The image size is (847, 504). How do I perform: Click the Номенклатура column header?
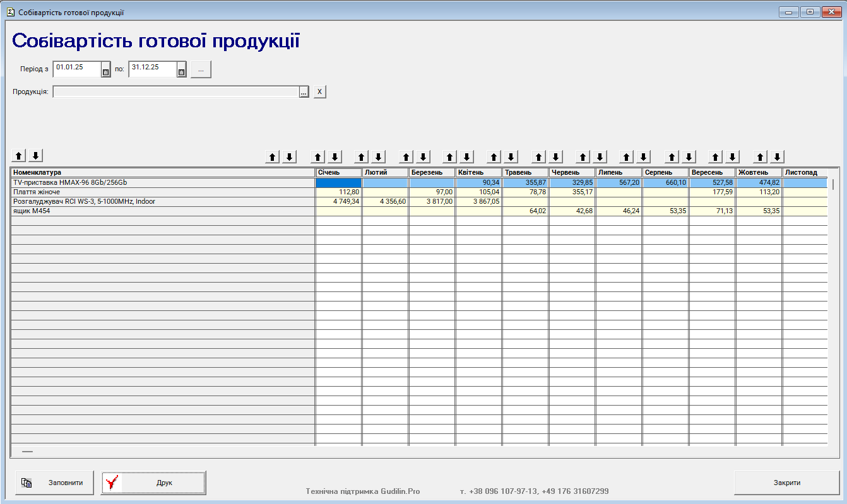click(163, 172)
